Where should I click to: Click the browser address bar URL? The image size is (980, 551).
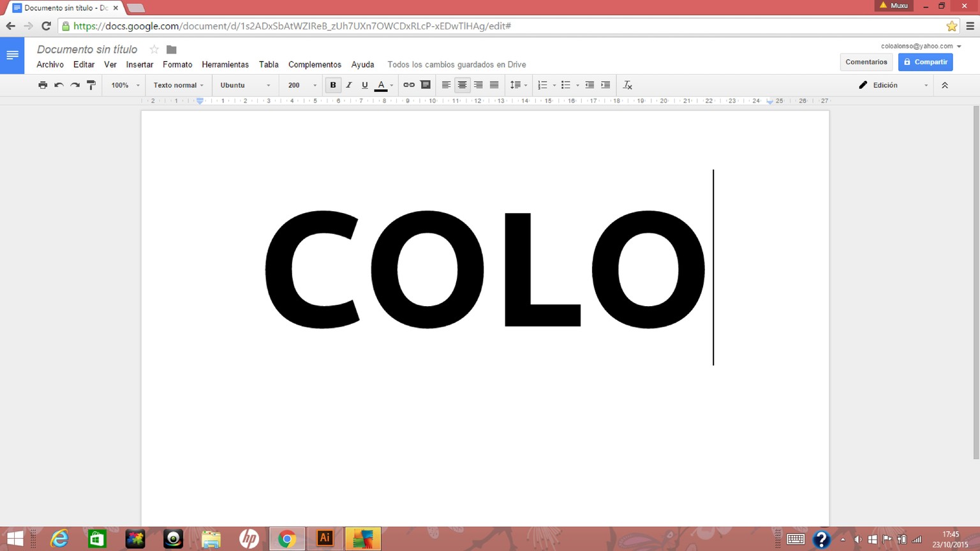pos(292,26)
